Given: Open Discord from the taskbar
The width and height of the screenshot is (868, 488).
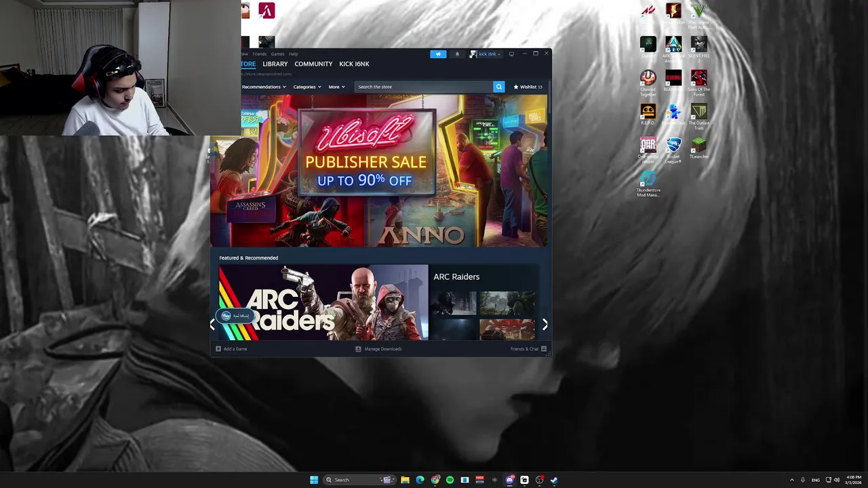Looking at the screenshot, I should pos(509,480).
